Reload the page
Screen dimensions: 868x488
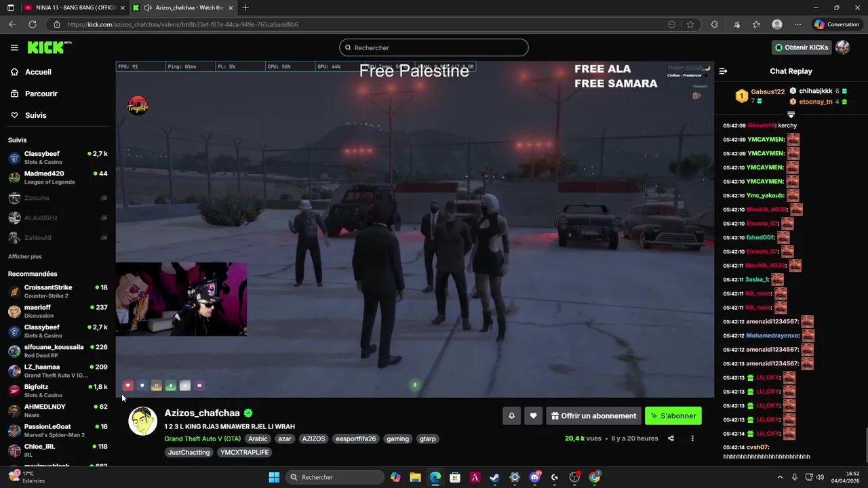pyautogui.click(x=32, y=24)
